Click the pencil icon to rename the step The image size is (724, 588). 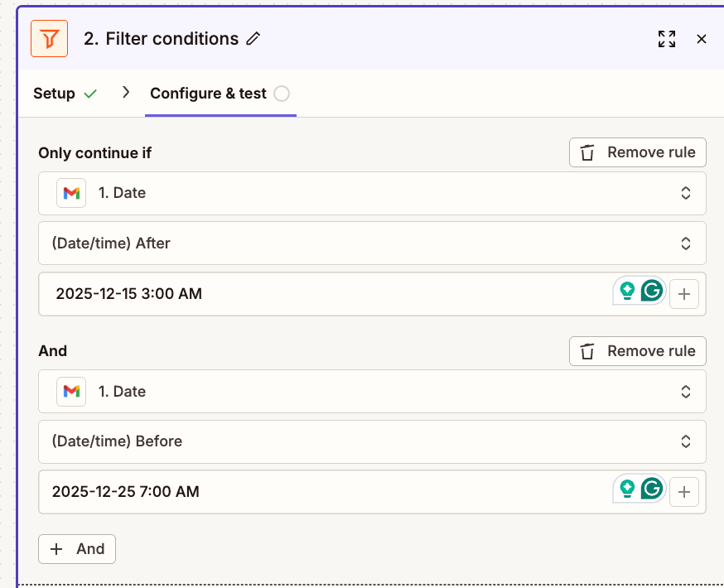click(x=253, y=39)
